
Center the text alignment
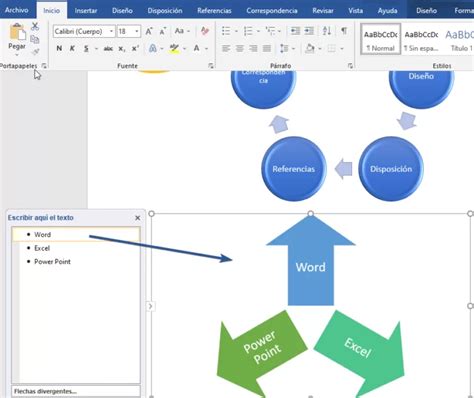coord(240,49)
